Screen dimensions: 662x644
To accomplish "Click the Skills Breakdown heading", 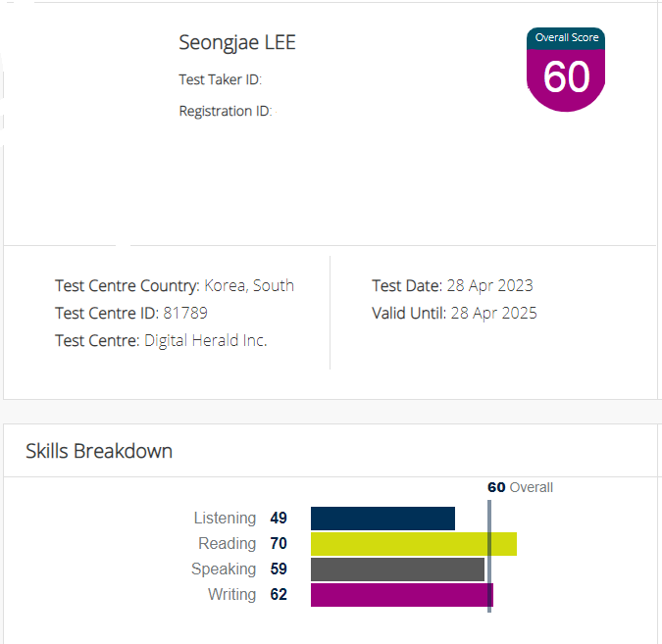I will click(x=99, y=451).
